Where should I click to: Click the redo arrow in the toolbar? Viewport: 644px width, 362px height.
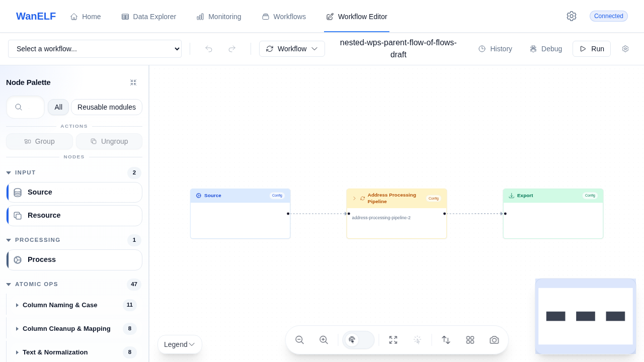coord(232,49)
